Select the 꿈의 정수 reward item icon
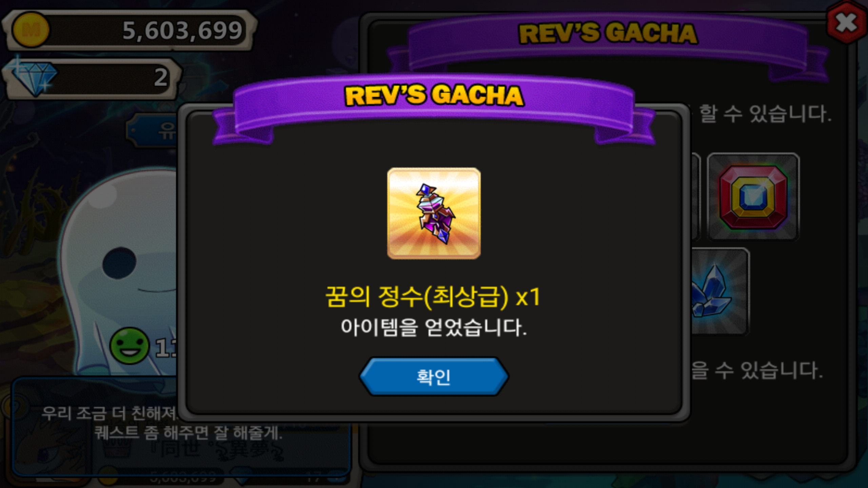Viewport: 868px width, 488px height. 434,213
